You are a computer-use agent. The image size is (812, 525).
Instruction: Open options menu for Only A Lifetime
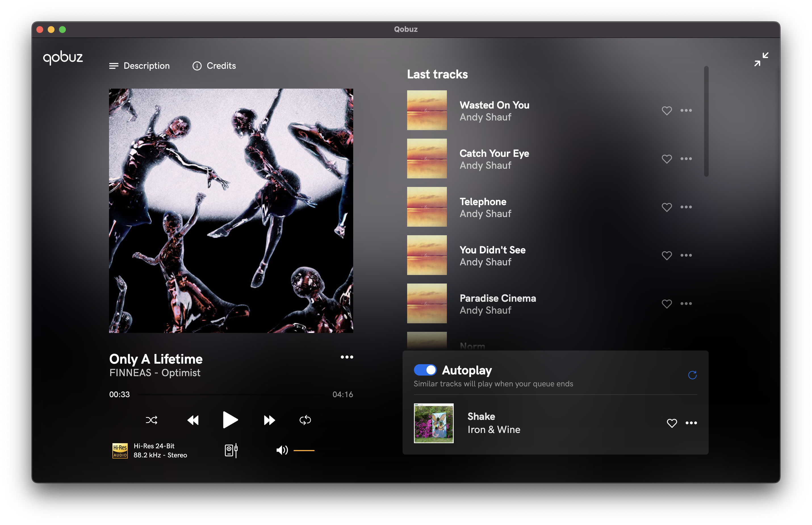347,357
